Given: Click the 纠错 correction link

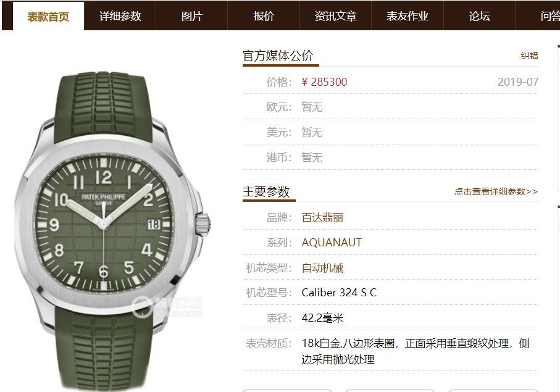Looking at the screenshot, I should 529,56.
